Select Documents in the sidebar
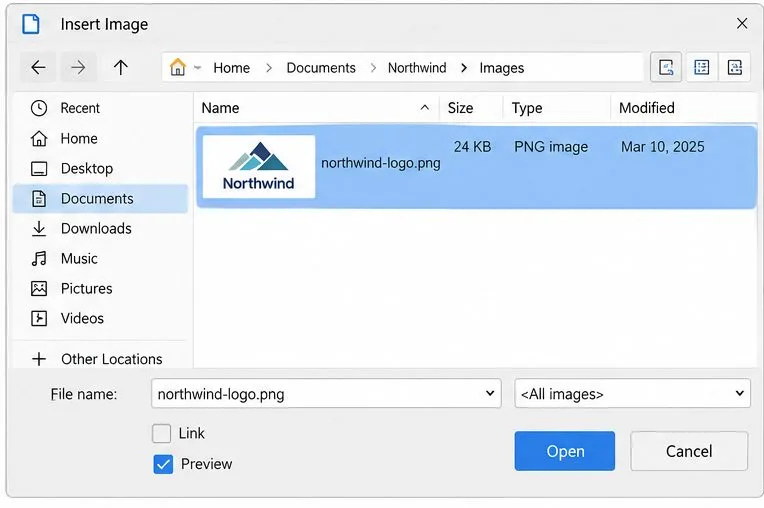The image size is (764, 508). point(100,199)
